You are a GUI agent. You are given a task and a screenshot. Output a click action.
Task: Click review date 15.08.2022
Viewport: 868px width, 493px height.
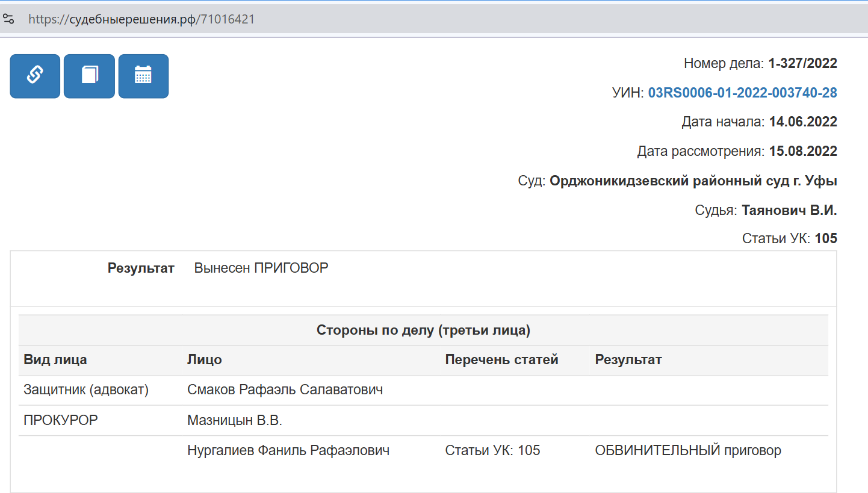click(x=803, y=151)
